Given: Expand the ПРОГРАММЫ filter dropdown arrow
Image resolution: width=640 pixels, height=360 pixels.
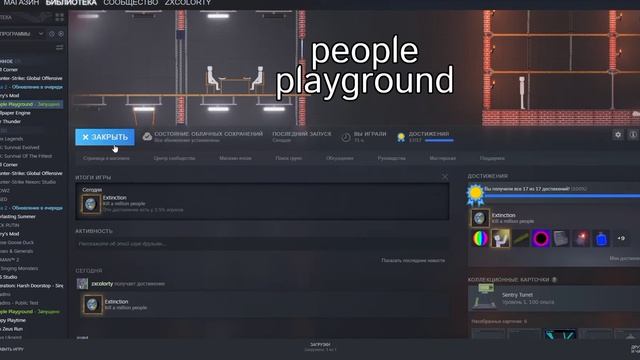Looking at the screenshot, I should tap(41, 34).
